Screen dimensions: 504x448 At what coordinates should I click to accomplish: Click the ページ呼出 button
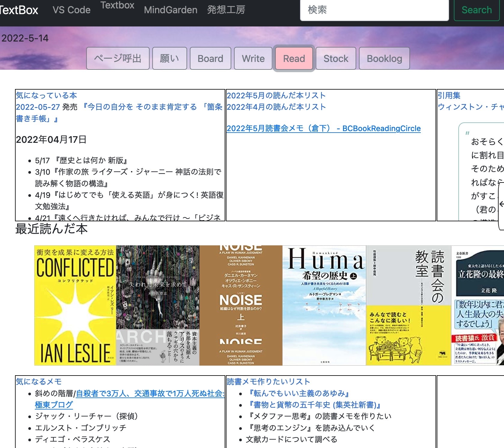click(118, 58)
